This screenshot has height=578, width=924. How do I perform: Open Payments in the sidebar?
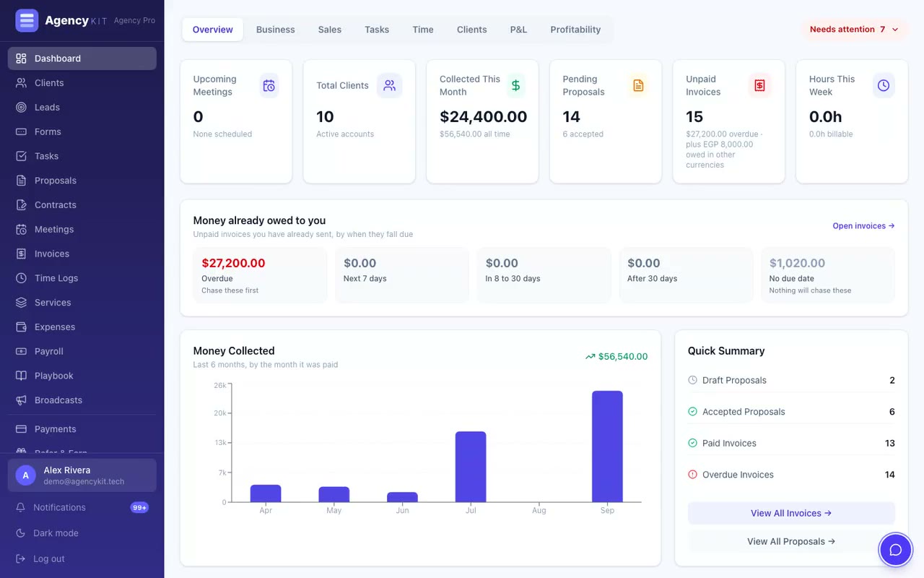tap(82, 429)
